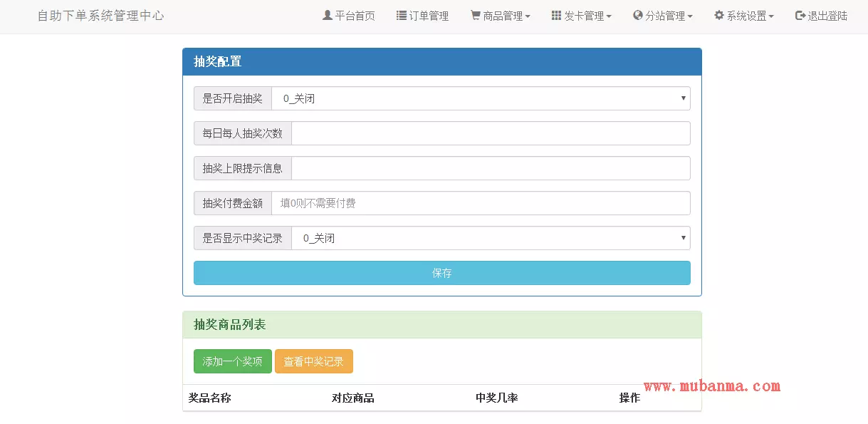Click the 抽奖付费金额 input field
This screenshot has width=868, height=424.
481,204
